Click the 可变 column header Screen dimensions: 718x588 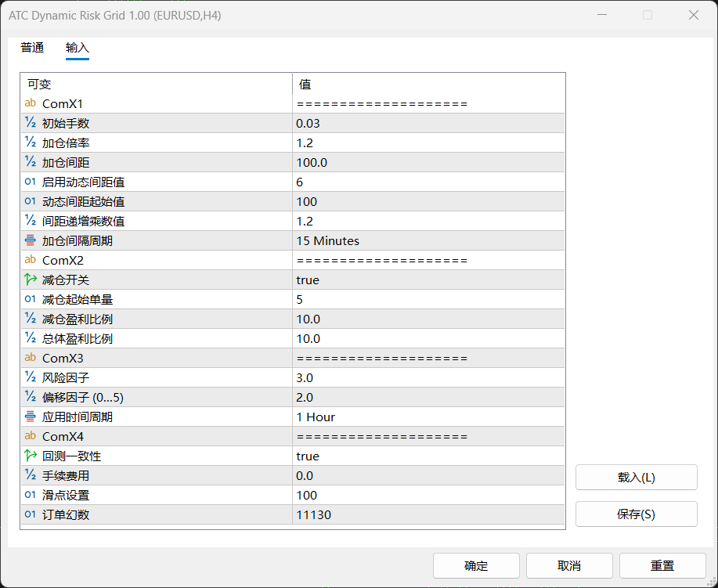click(x=157, y=85)
